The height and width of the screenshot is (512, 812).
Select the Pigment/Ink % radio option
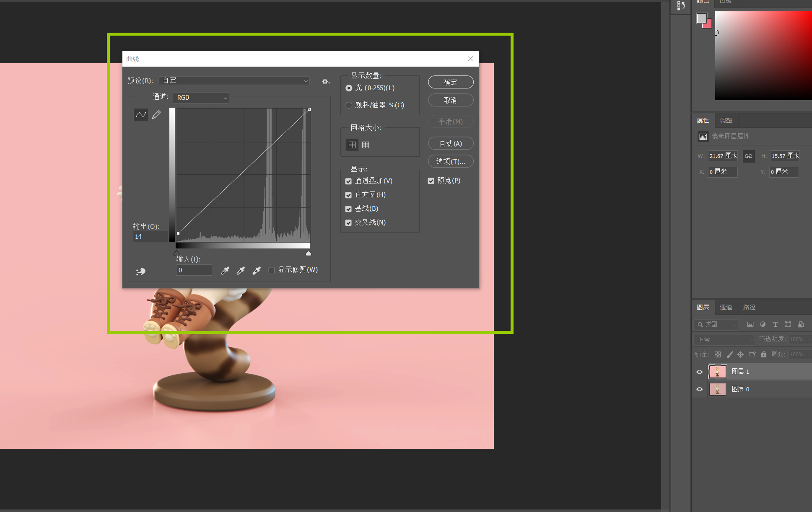[x=349, y=105]
